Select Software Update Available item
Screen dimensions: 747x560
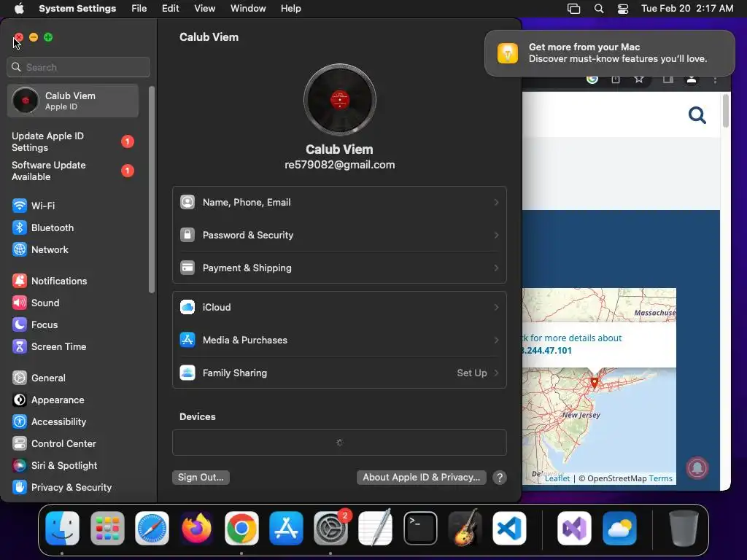73,171
